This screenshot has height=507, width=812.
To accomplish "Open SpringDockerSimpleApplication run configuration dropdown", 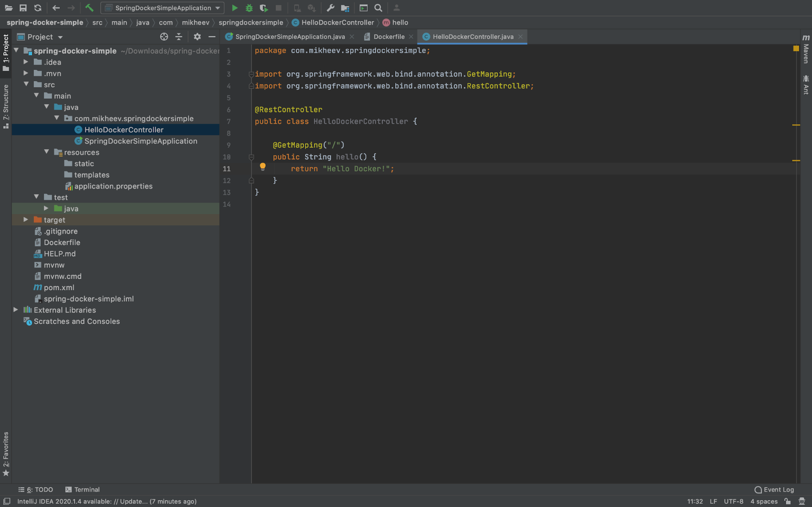I will pos(162,8).
